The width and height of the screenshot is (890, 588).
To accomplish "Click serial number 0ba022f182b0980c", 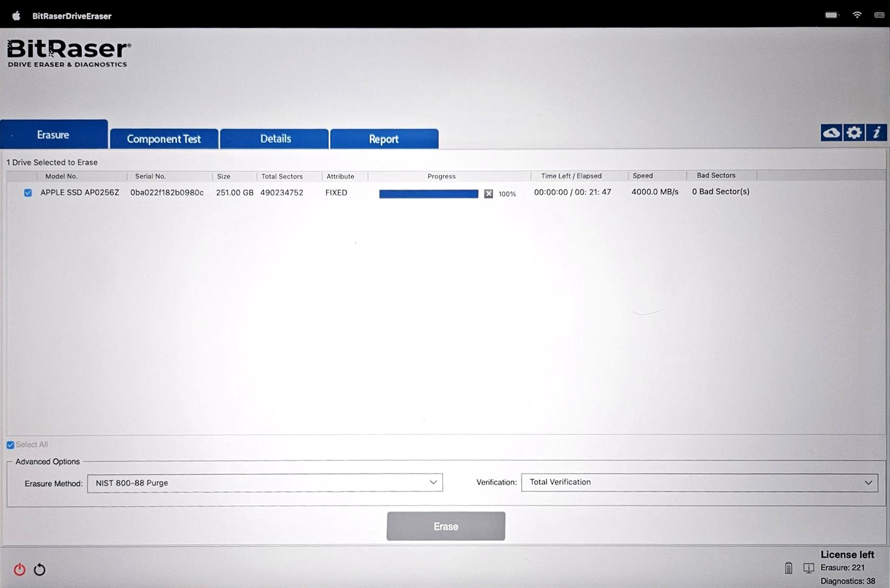I will coord(167,193).
